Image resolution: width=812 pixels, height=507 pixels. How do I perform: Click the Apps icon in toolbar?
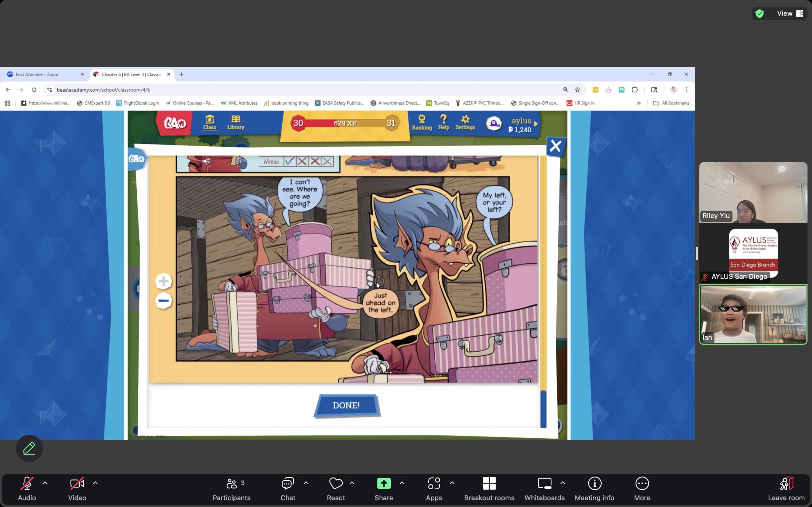pyautogui.click(x=434, y=484)
